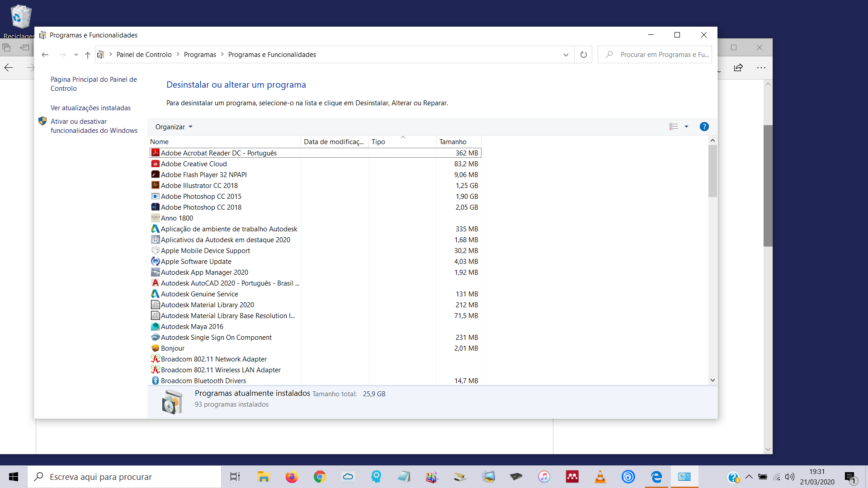
Task: Click the Broadcom Bluetooth Drivers icon
Action: (x=156, y=380)
